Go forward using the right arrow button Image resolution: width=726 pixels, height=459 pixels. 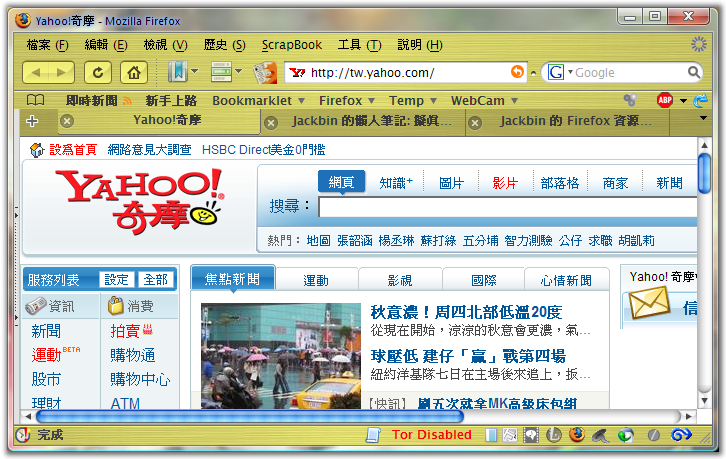61,73
